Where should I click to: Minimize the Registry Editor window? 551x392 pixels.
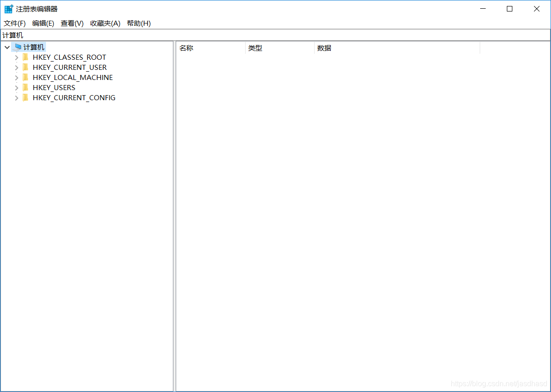coord(483,9)
